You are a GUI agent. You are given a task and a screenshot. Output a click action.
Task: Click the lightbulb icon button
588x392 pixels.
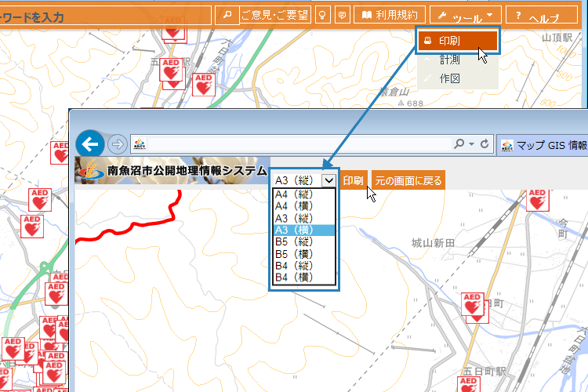click(322, 15)
